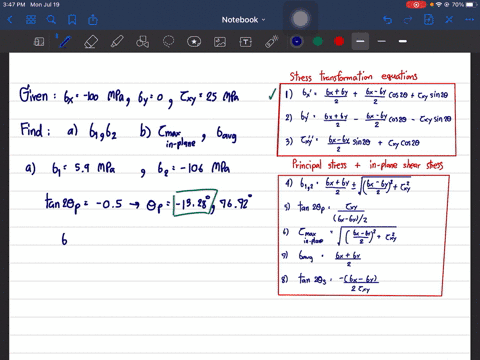Image resolution: width=480 pixels, height=360 pixels.
Task: Select the Lasso tool
Action: (168, 42)
